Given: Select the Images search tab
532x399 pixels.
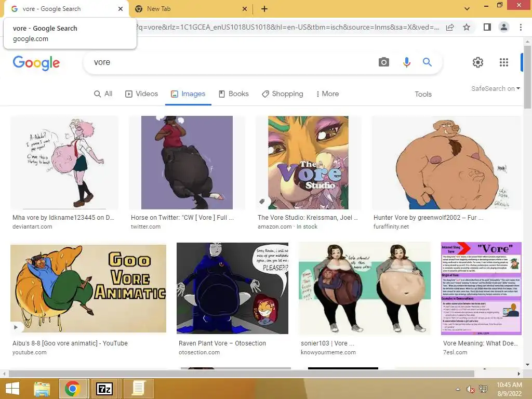Looking at the screenshot, I should [188, 94].
